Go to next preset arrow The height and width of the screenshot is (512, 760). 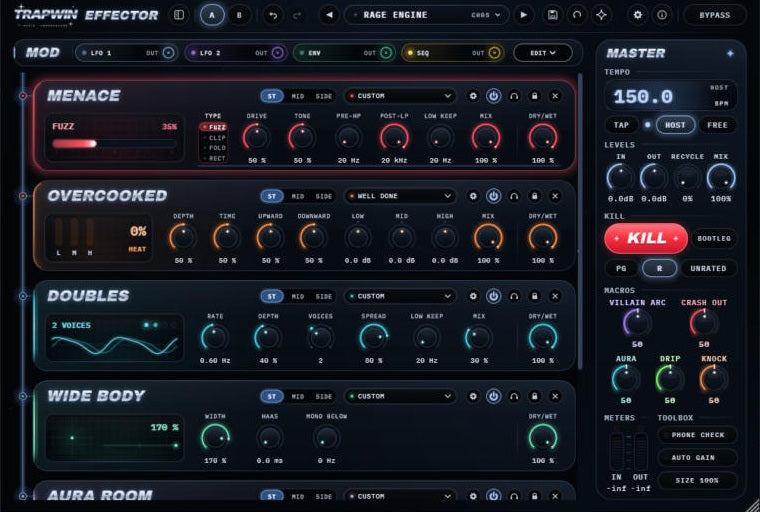[x=523, y=15]
